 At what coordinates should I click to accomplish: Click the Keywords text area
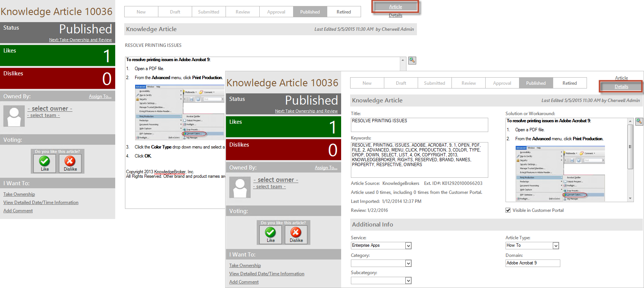click(x=419, y=160)
